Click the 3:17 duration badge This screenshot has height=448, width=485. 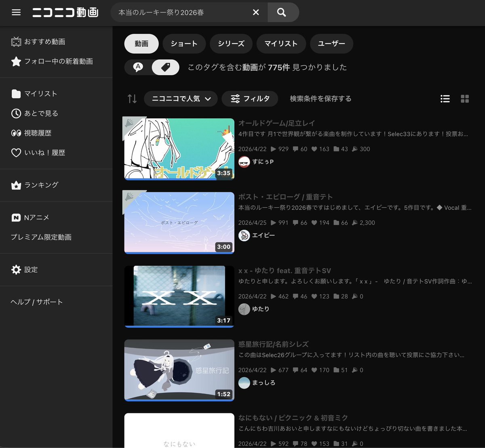(x=224, y=320)
